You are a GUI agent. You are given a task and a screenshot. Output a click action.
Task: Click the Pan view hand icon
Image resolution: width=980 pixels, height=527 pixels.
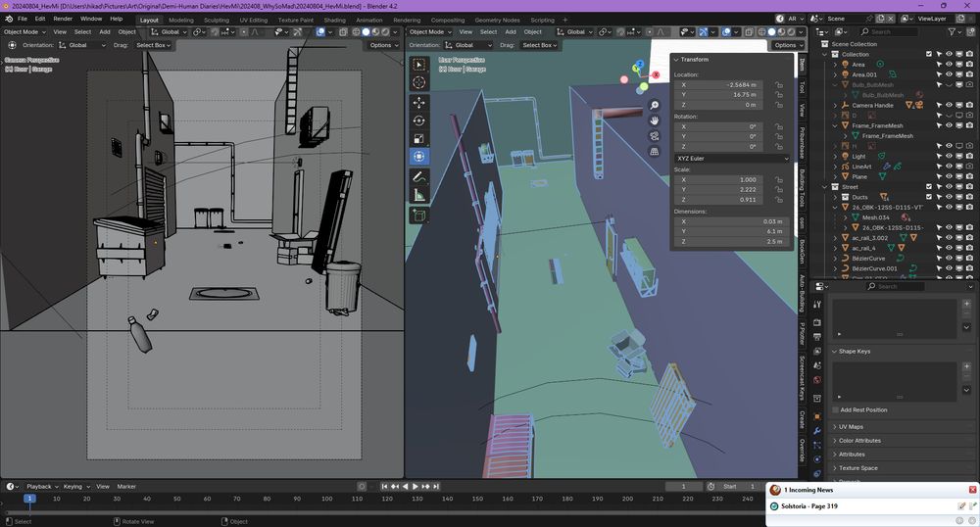click(x=655, y=120)
